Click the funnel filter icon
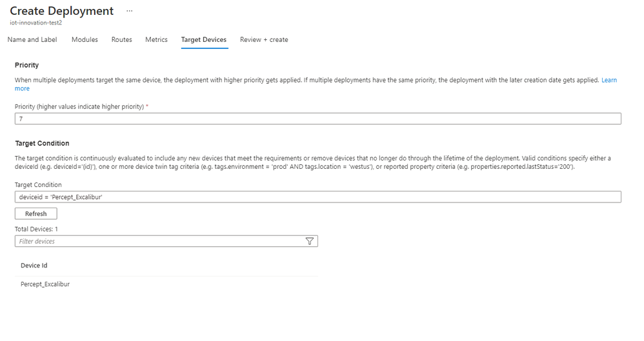The width and height of the screenshot is (644, 341). point(309,241)
